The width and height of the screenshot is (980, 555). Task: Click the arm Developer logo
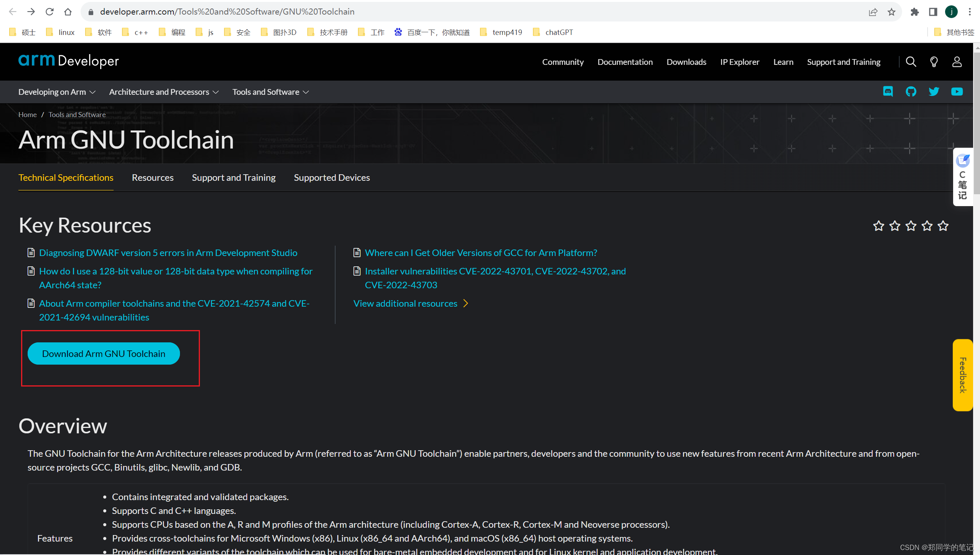(x=69, y=61)
